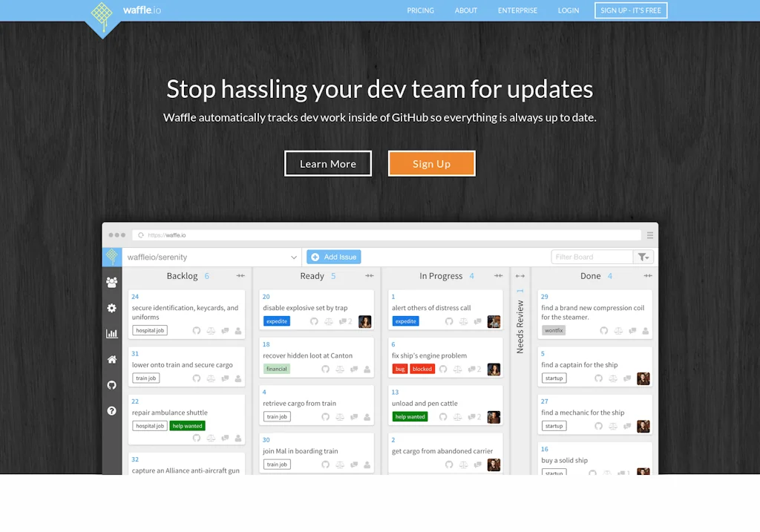
Task: Open the help question mark icon
Action: [112, 411]
